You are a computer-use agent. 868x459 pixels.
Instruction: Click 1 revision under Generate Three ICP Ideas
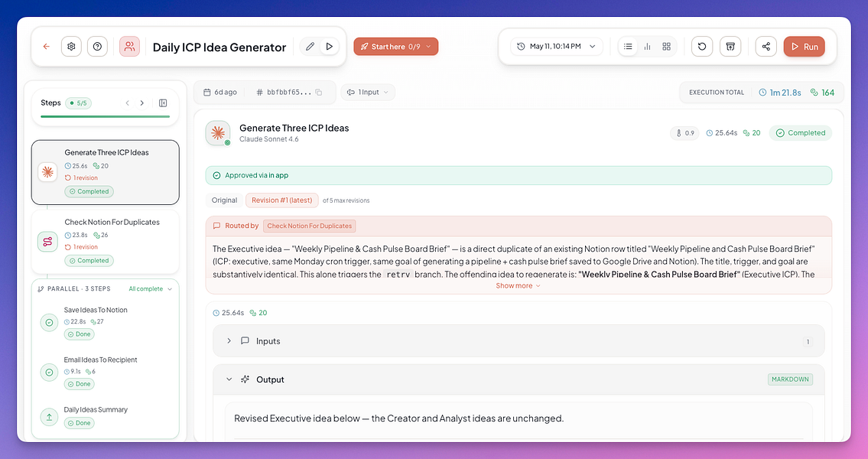click(81, 178)
